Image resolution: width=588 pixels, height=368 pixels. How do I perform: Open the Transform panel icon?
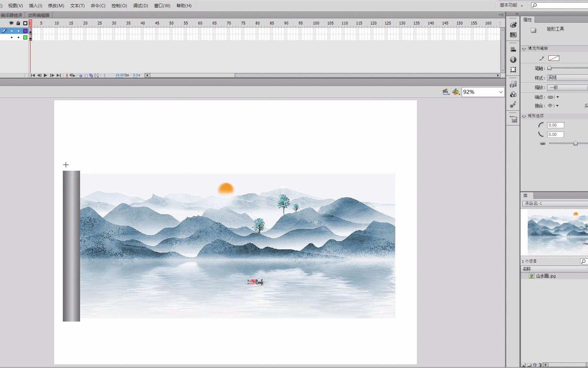513,70
